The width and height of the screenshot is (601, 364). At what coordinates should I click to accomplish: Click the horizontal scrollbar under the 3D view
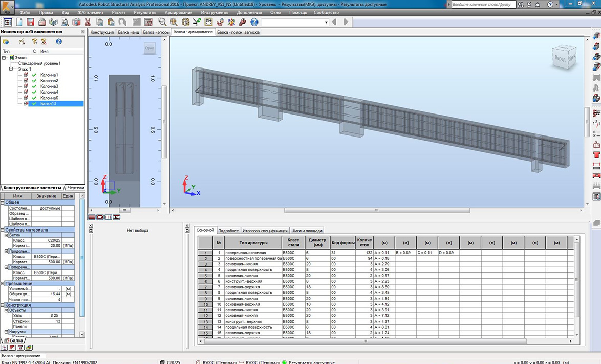376,210
